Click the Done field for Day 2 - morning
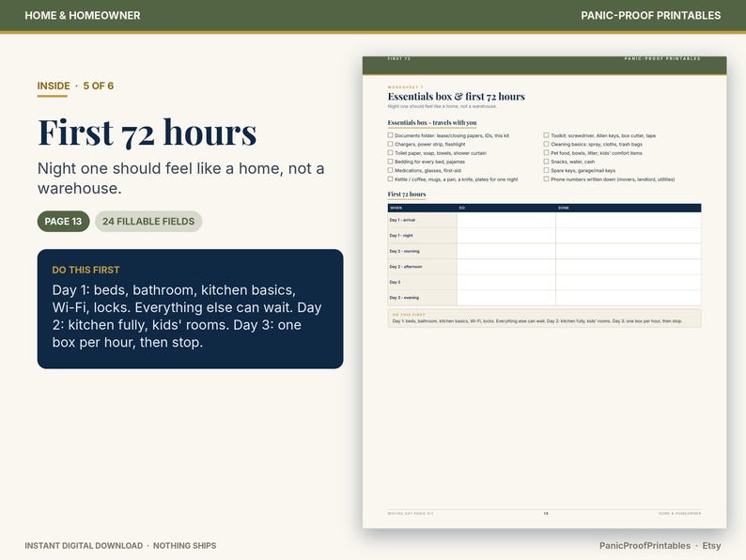 tap(629, 251)
